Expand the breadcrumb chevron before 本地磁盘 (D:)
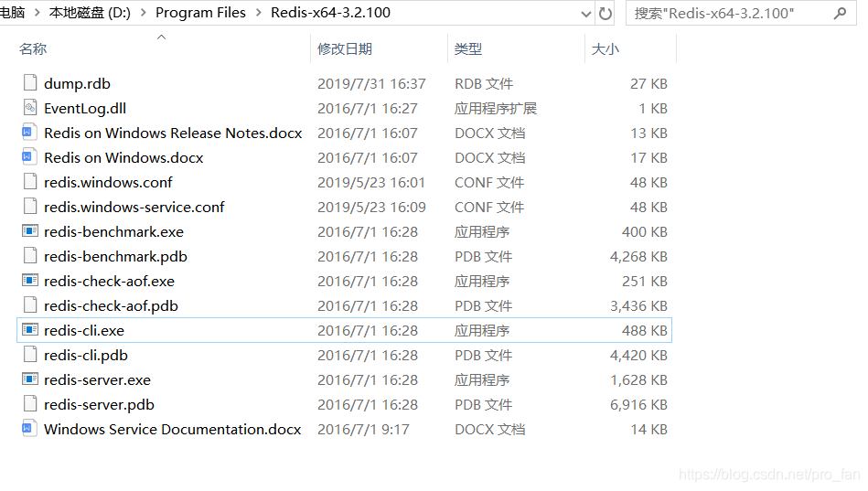The image size is (868, 491). click(38, 13)
